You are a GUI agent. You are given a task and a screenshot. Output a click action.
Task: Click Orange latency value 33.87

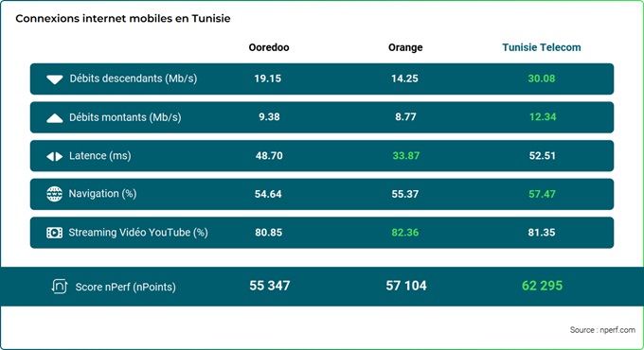click(405, 155)
